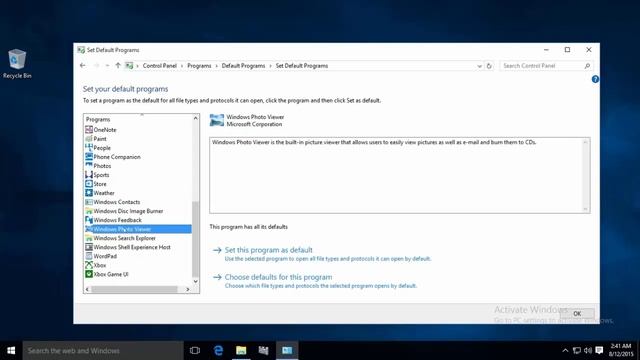Click the Default Programs breadcrumb
Screen dimensions: 640x360
(x=243, y=66)
